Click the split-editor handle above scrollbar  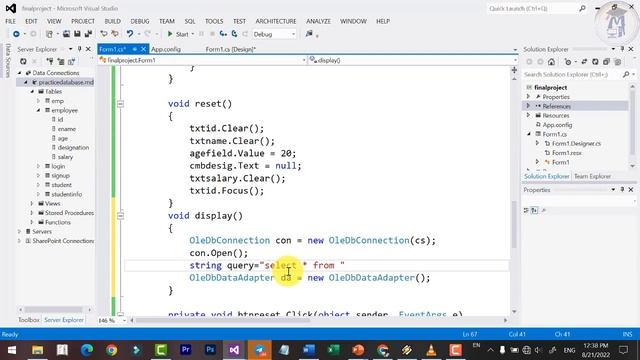click(514, 71)
